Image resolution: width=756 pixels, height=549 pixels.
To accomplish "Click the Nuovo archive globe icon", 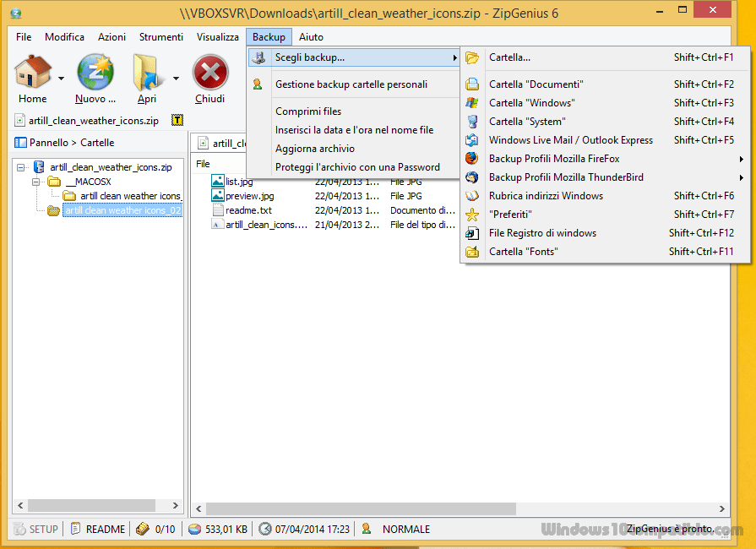I will 95,73.
